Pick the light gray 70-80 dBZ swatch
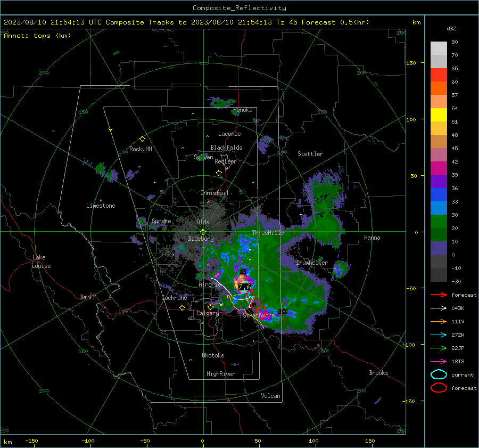Viewport: 479px width, 448px height. coord(439,48)
